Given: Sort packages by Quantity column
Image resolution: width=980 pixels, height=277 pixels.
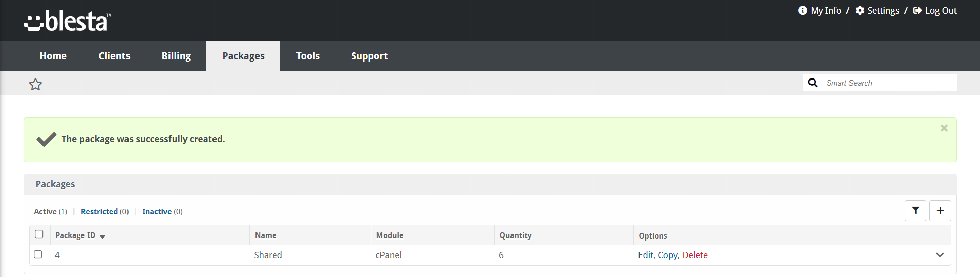Looking at the screenshot, I should 515,235.
